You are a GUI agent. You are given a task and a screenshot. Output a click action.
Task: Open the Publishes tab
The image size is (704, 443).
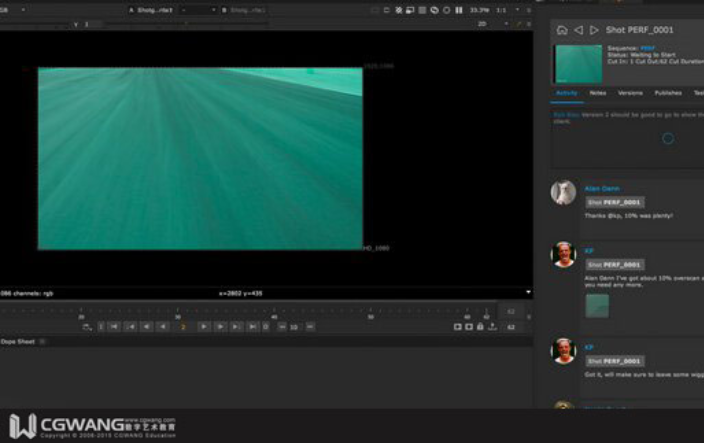coord(668,93)
